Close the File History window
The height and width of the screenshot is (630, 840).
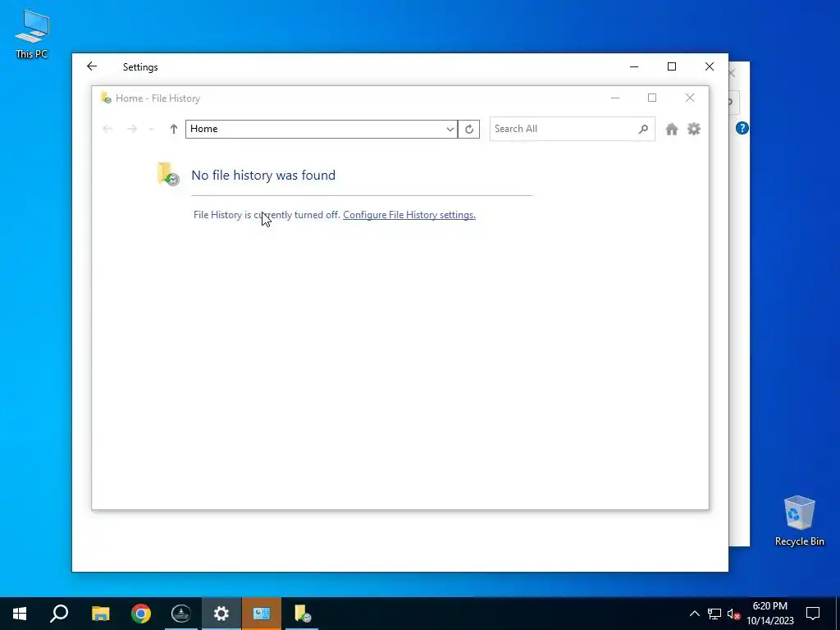(x=689, y=98)
